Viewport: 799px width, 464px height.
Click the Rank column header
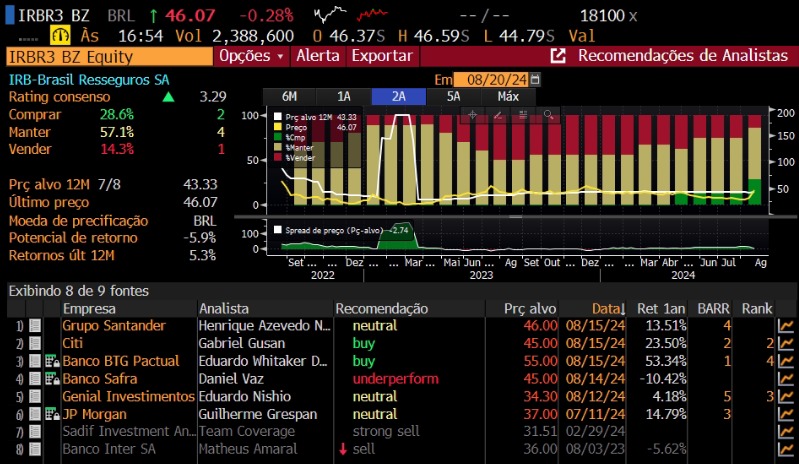757,309
